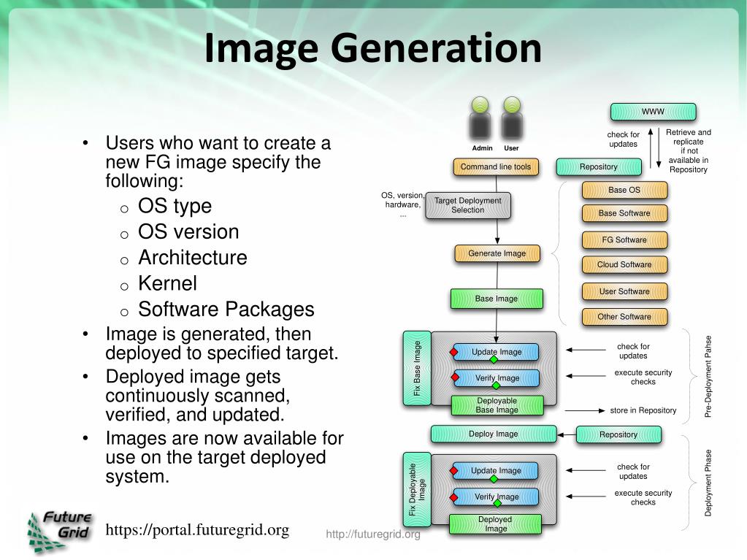Screen dimensions: 747x560
Task: Click the 'store in Repository' label
Action: (643, 410)
